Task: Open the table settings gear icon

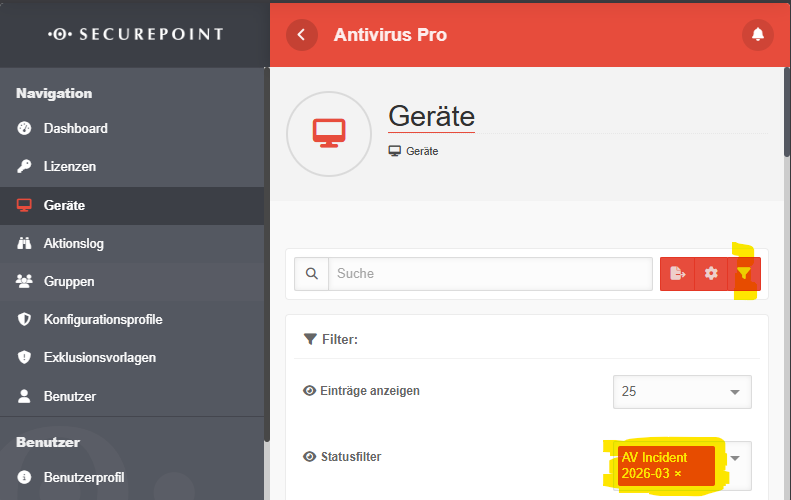Action: click(711, 274)
